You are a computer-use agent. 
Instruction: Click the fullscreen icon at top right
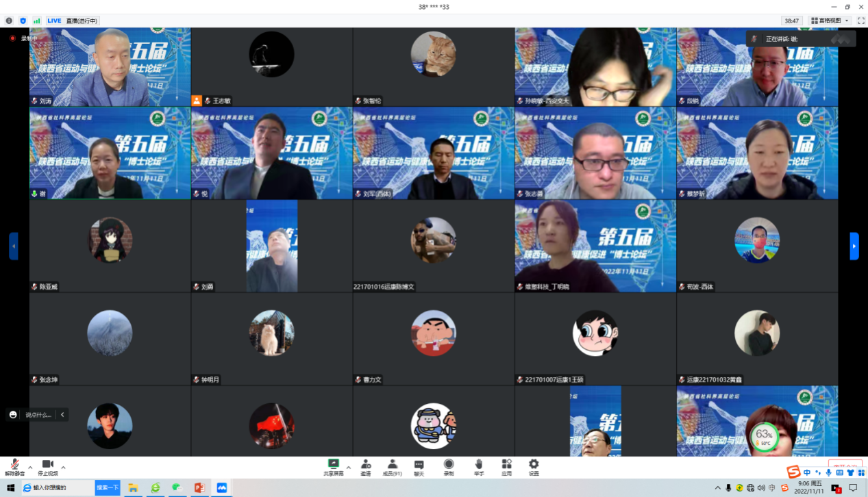tap(861, 21)
